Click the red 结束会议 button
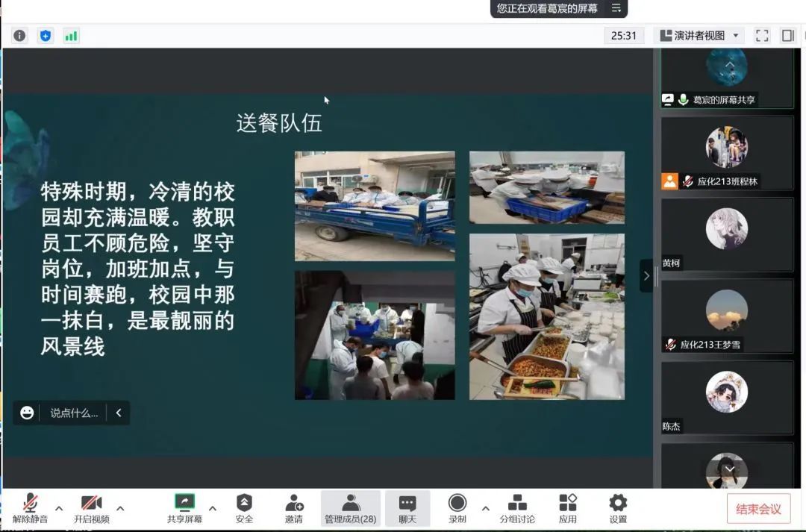806x532 pixels. pos(758,509)
